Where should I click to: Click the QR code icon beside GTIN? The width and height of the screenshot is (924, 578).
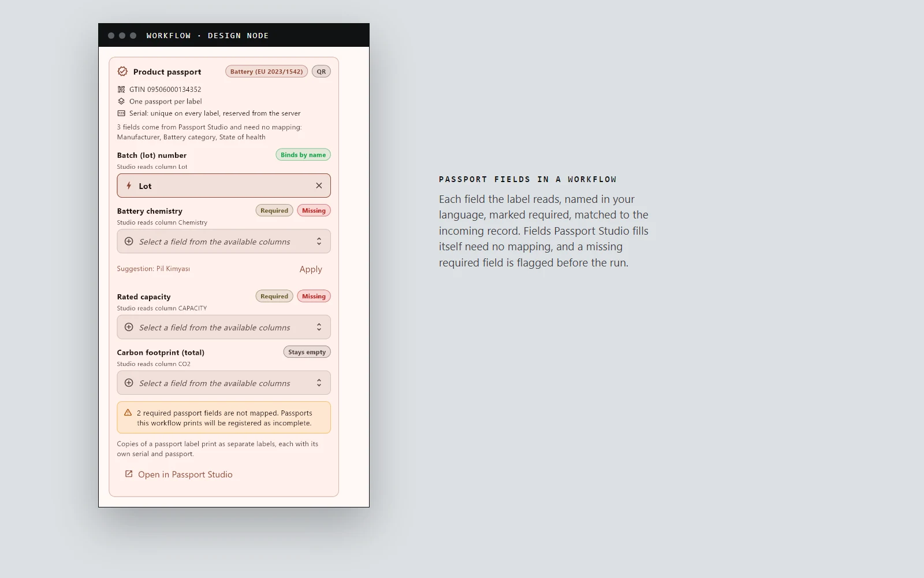(121, 90)
